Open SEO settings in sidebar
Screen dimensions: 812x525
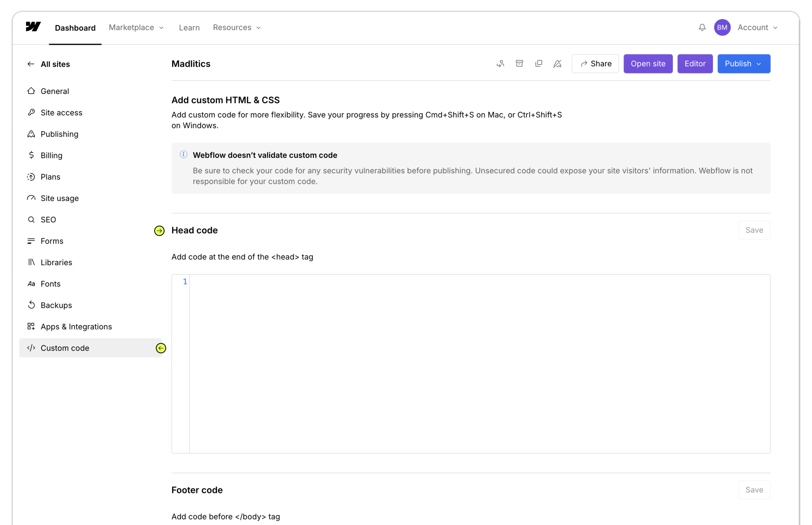pyautogui.click(x=48, y=220)
